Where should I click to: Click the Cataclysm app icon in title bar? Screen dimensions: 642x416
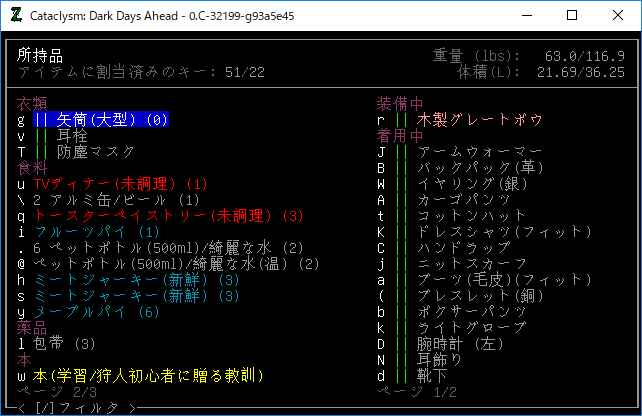coord(16,15)
